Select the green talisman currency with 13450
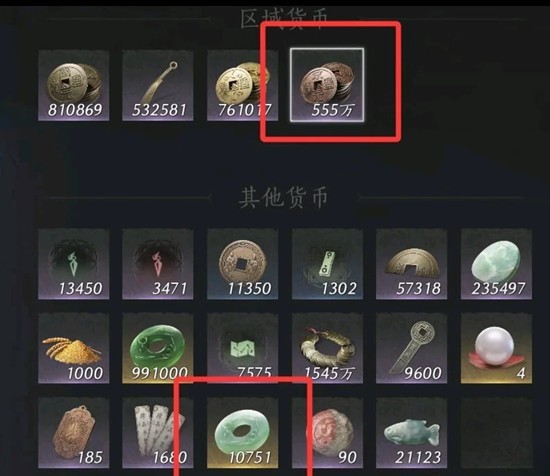Viewport: 550px width, 476px height. [74, 264]
